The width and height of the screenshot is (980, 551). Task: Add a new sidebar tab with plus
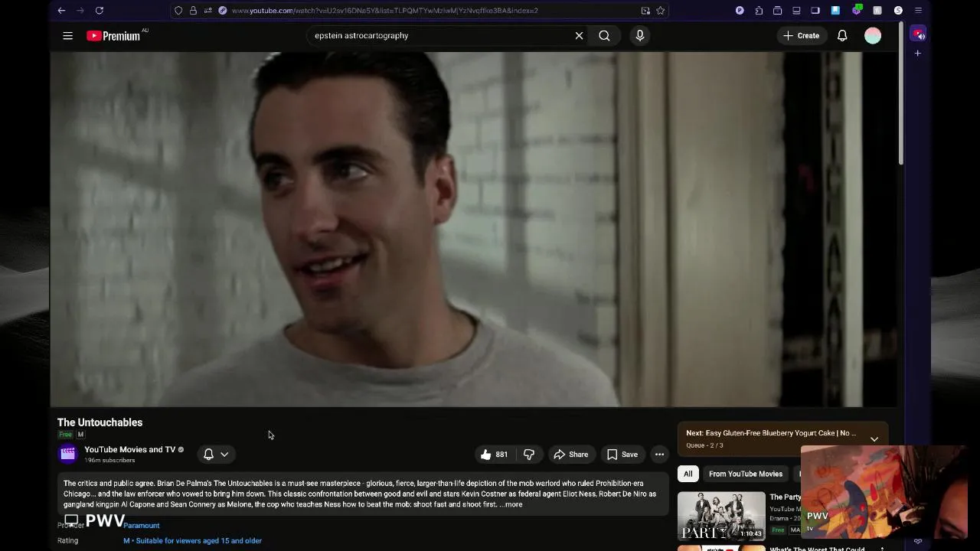click(917, 53)
